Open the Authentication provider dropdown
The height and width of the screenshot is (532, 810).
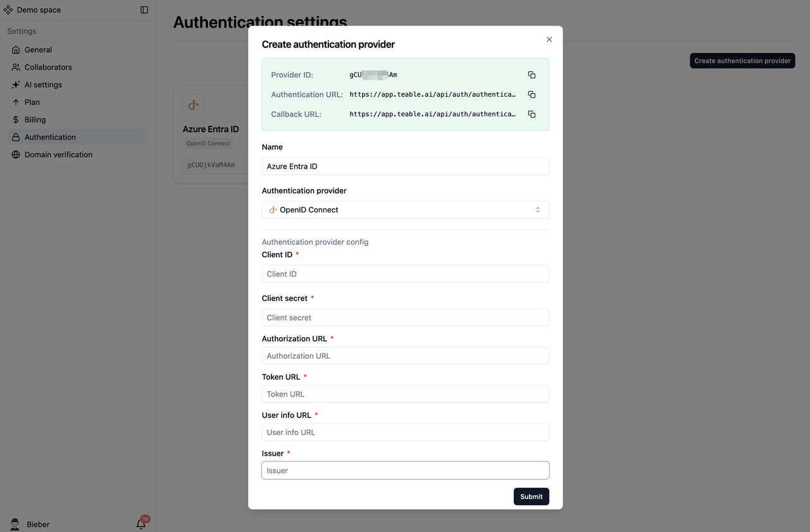pyautogui.click(x=405, y=209)
